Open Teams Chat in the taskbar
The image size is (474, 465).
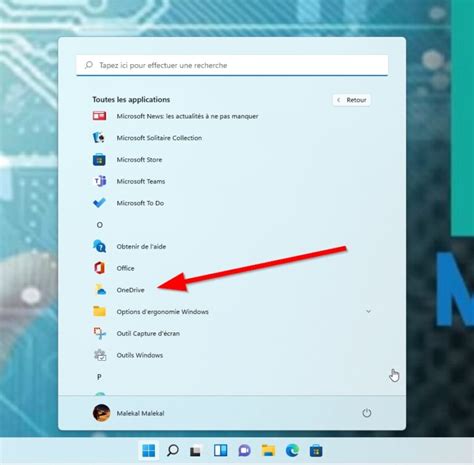click(x=244, y=451)
